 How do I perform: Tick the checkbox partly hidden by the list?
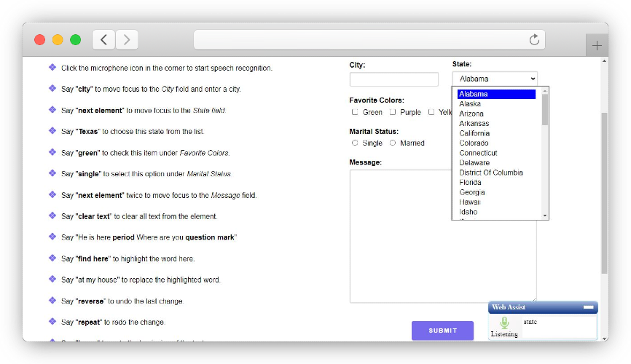(x=431, y=112)
